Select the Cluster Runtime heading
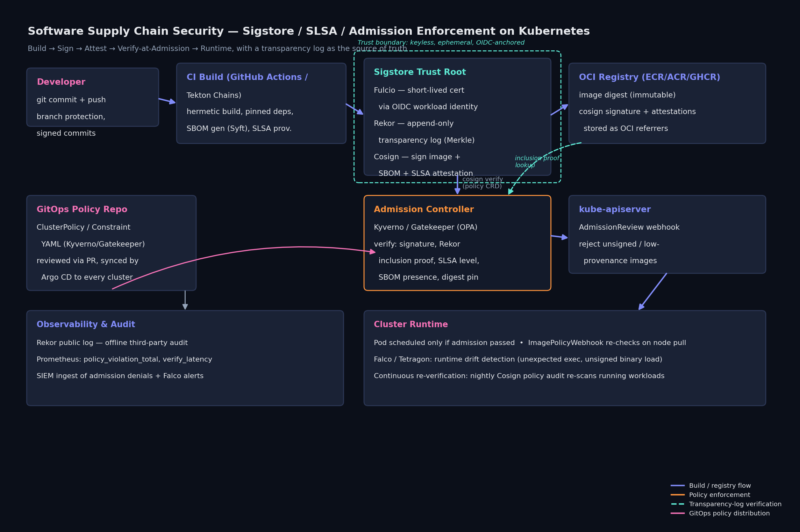This screenshot has height=532, width=800. pos(411,325)
